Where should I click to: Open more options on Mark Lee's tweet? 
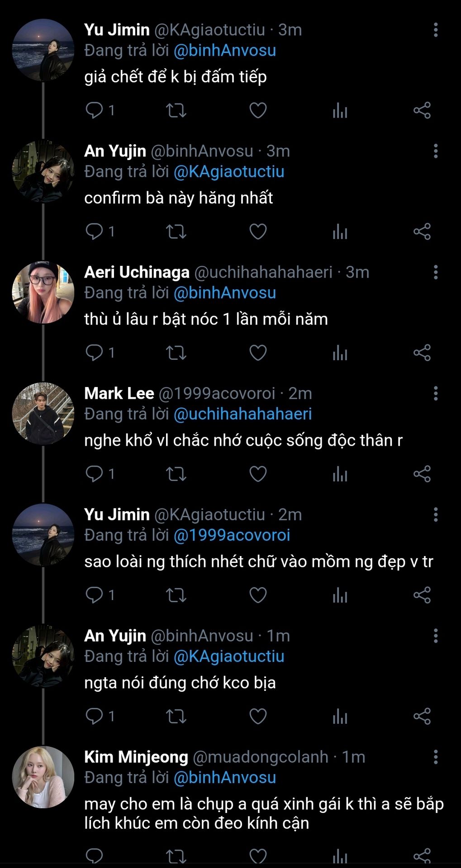pos(436,393)
